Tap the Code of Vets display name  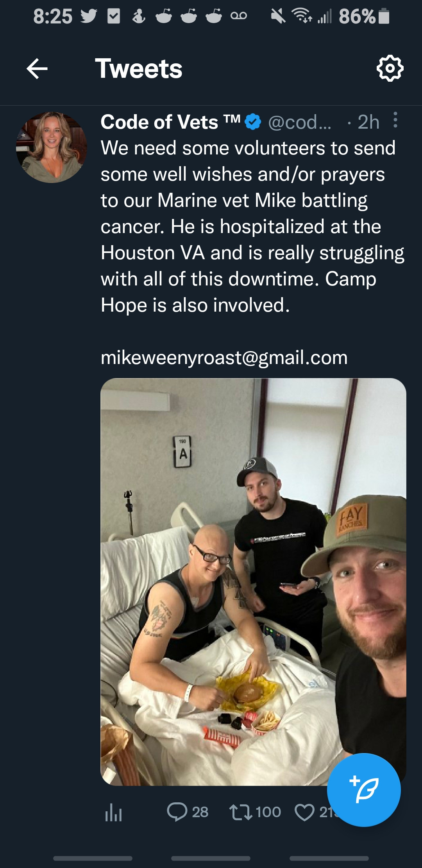pyautogui.click(x=170, y=122)
